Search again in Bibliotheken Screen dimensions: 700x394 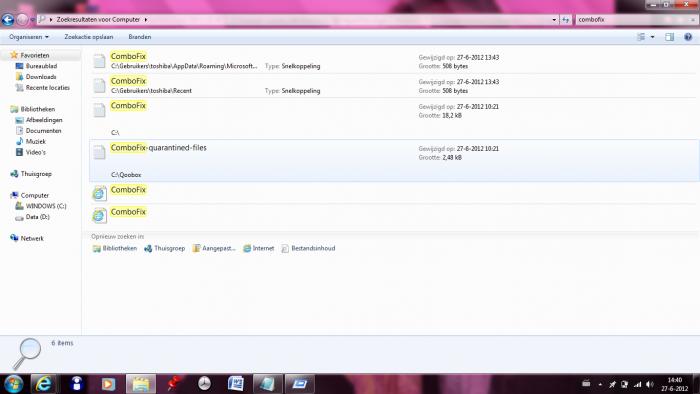115,249
